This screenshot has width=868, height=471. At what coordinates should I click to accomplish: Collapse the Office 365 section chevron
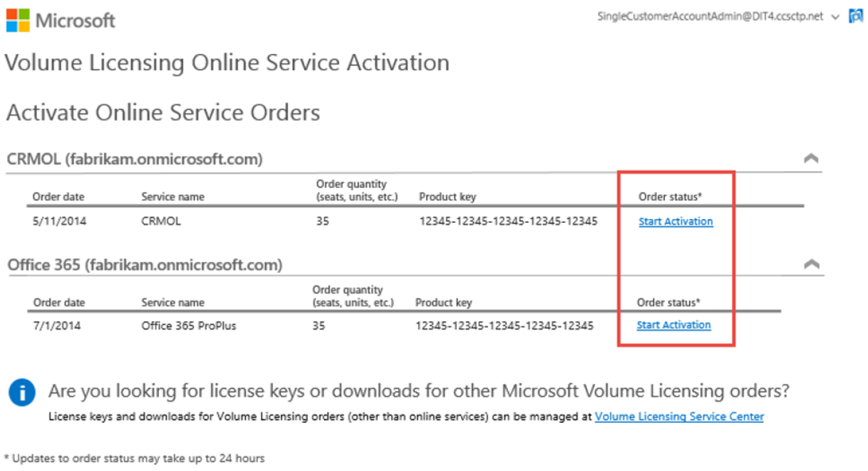tap(811, 264)
